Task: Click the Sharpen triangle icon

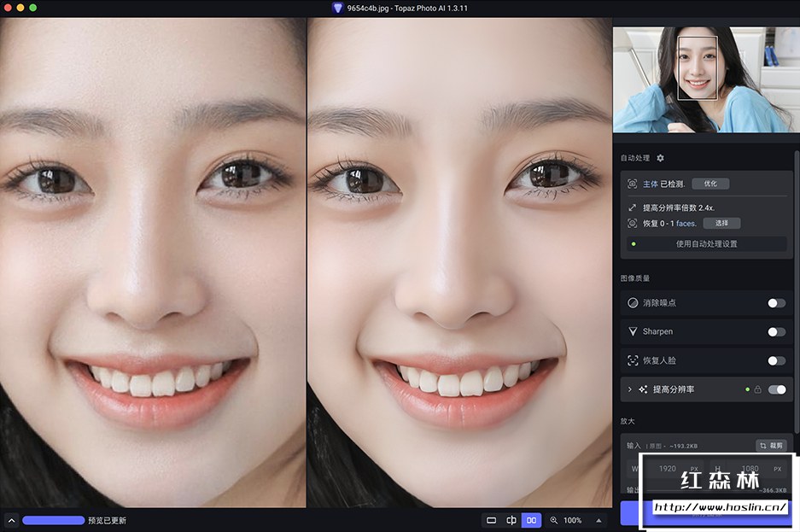Action: 633,331
